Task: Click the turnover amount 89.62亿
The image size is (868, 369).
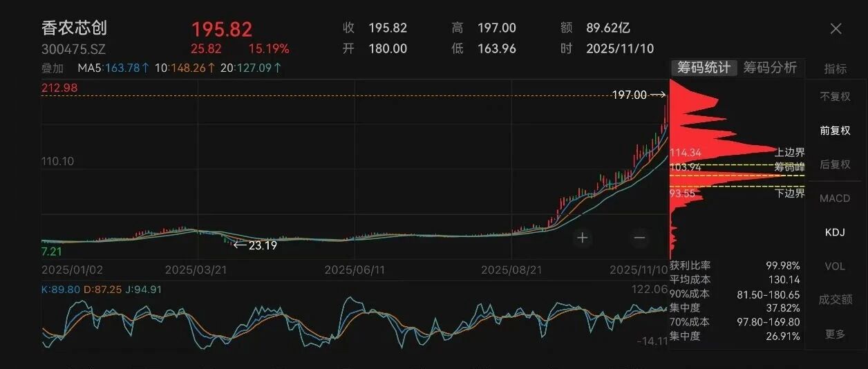Action: 608,28
